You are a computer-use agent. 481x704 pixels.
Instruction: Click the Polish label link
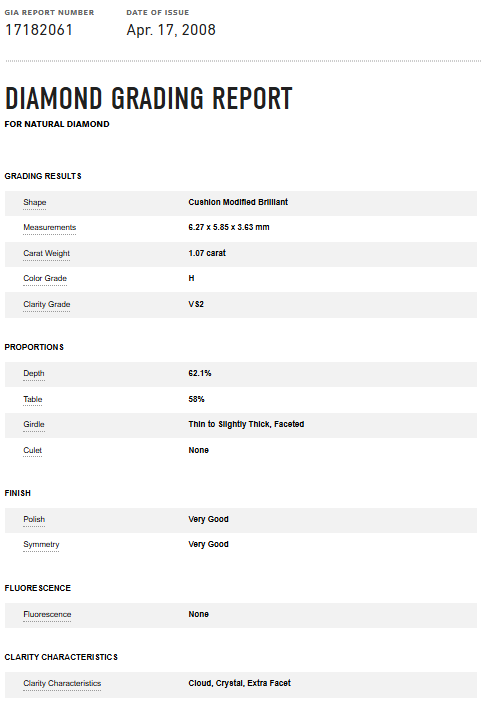(x=34, y=519)
